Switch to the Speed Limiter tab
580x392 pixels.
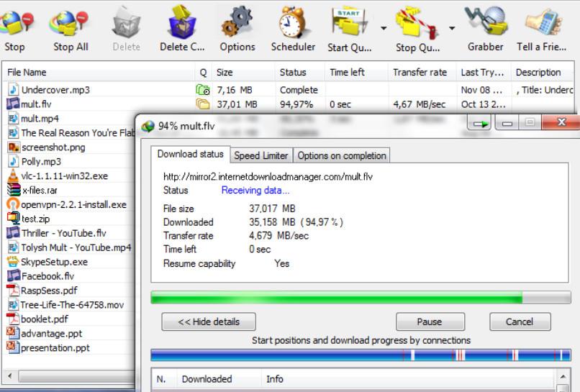pos(261,155)
